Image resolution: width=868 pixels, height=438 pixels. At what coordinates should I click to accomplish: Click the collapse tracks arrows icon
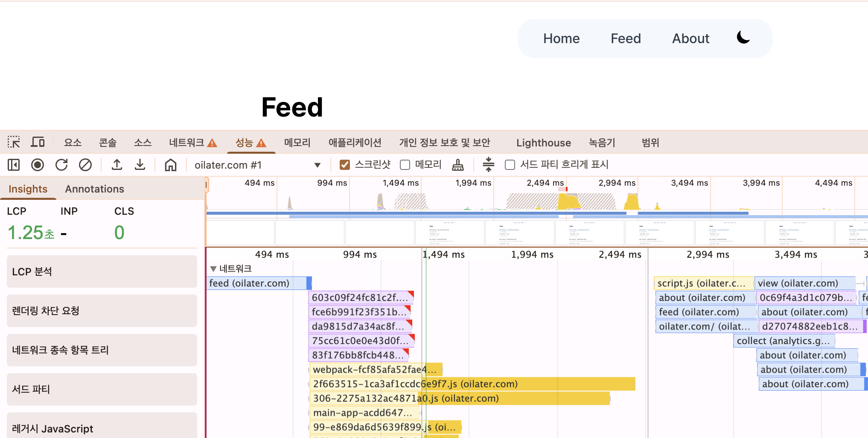[488, 165]
